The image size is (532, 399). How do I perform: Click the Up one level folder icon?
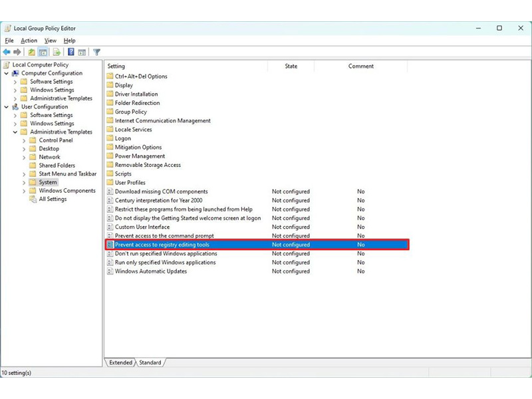(x=31, y=53)
